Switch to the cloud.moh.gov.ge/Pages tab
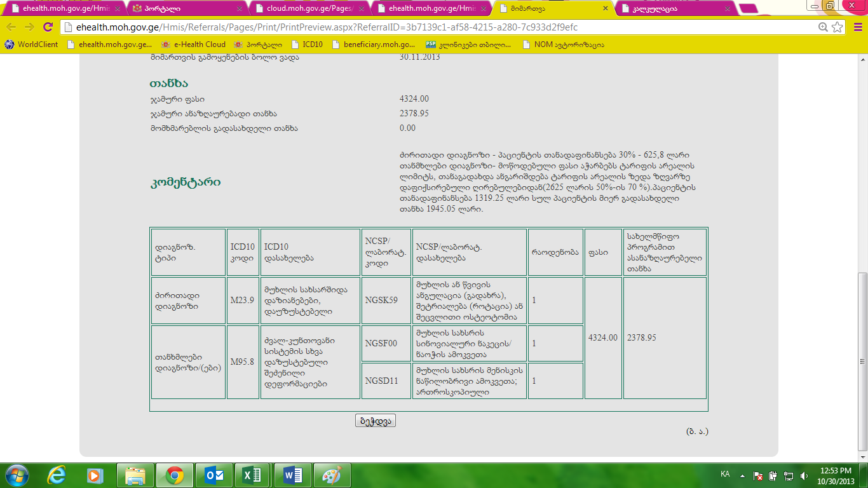Image resolution: width=868 pixels, height=488 pixels. [305, 9]
